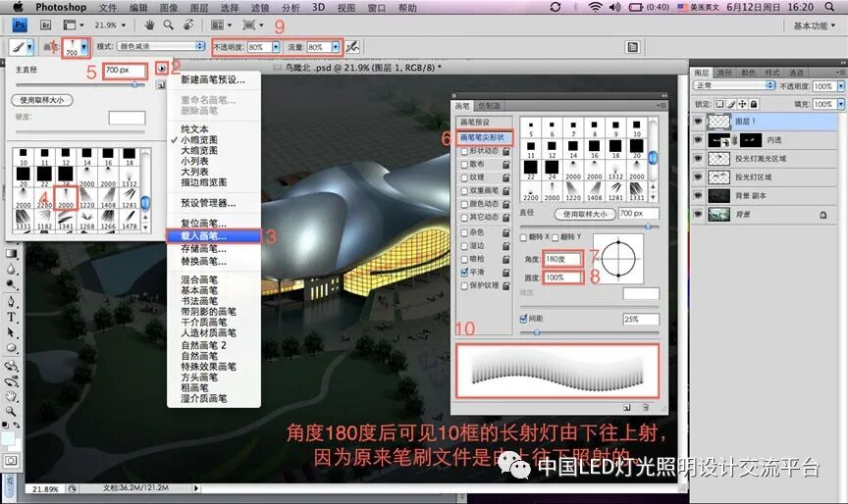Viewport: 848px width, 504px height.
Task: Open the brush preset picker dropdown arrow
Action: point(83,47)
